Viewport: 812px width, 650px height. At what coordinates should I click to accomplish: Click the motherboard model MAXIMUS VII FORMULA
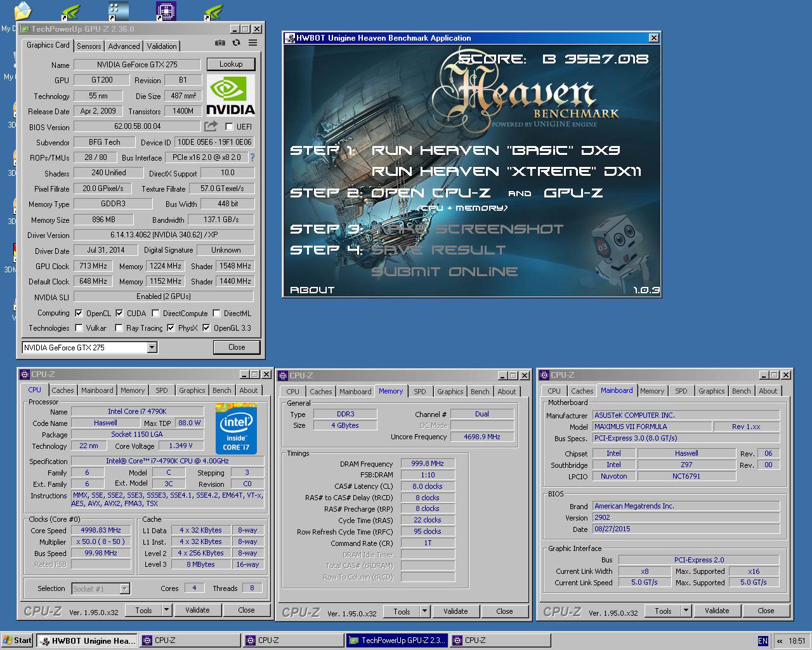[x=652, y=427]
